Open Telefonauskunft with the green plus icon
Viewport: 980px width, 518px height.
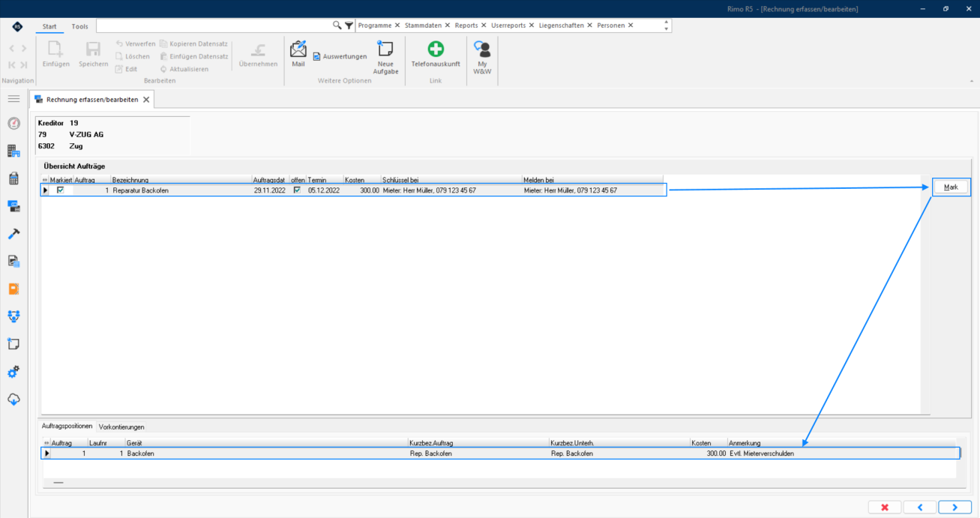point(436,54)
